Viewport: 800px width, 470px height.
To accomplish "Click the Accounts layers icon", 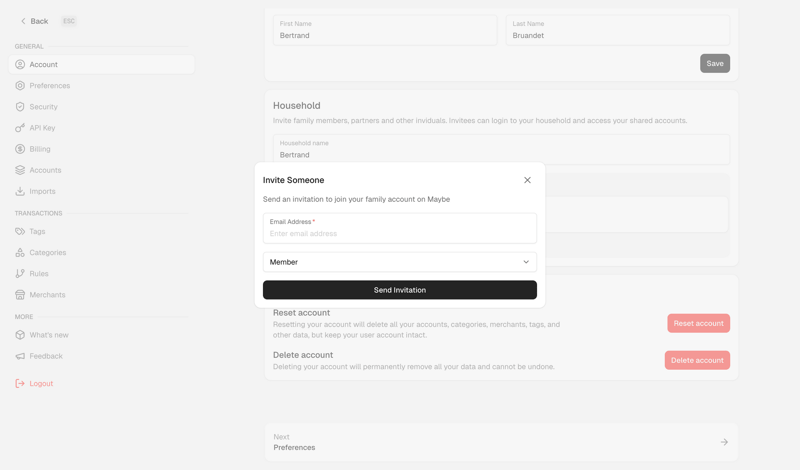I will [x=20, y=170].
